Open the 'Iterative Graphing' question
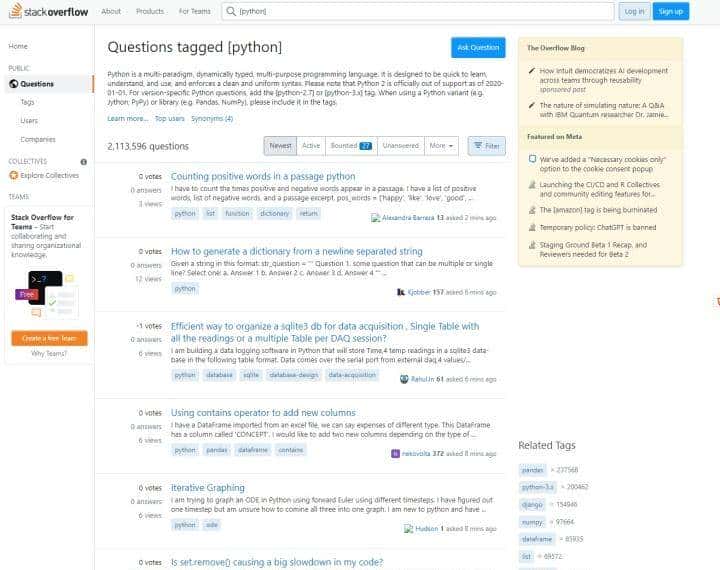720x570 pixels. click(x=208, y=487)
